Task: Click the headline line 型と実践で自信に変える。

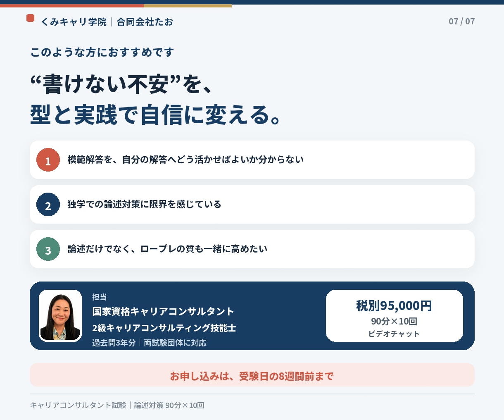Action: click(x=156, y=115)
